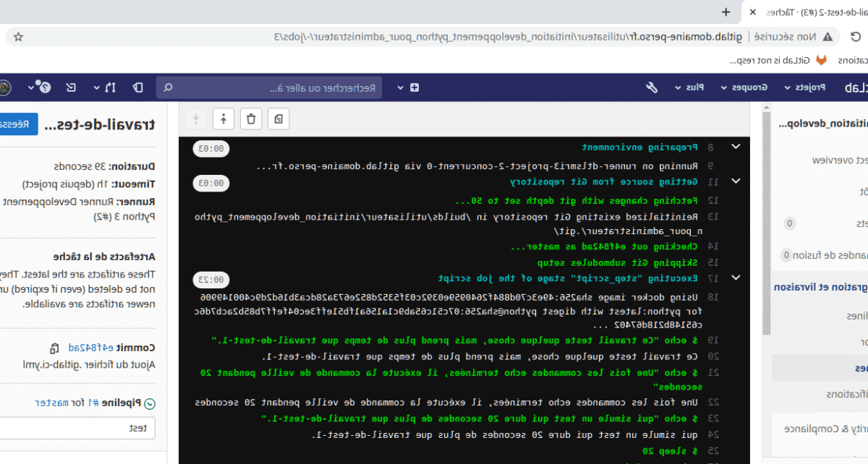This screenshot has width=868, height=464.
Task: Open the Admin Area wrench icon
Action: pyautogui.click(x=651, y=87)
